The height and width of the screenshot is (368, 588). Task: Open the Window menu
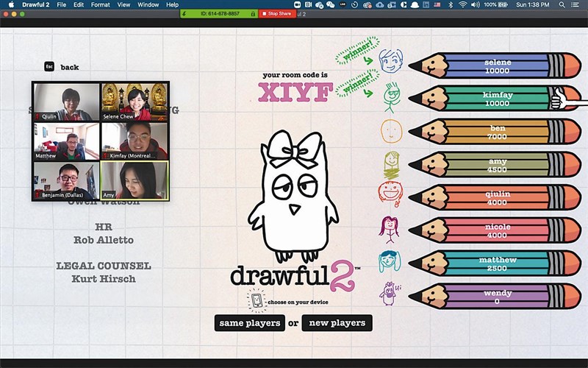click(148, 4)
